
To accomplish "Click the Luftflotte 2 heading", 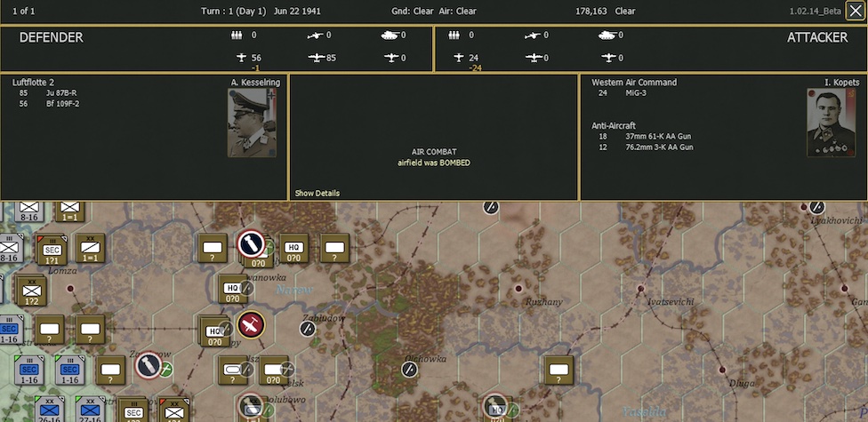I will (x=33, y=83).
